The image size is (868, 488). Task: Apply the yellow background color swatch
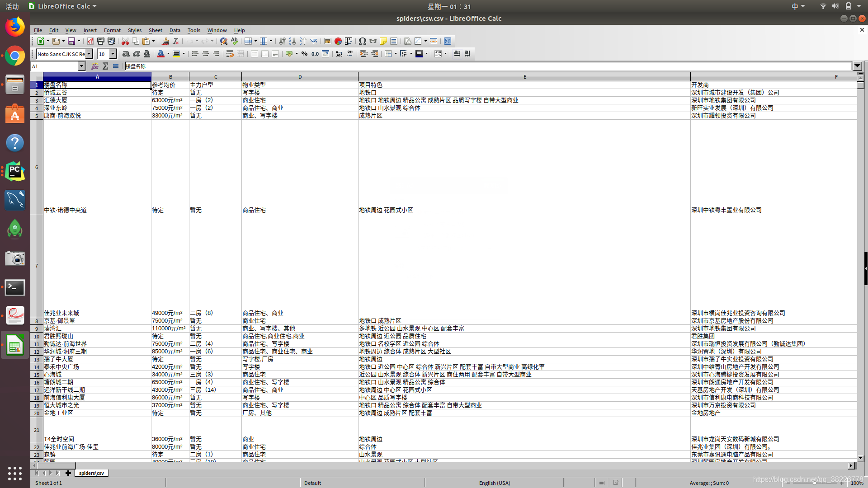pyautogui.click(x=176, y=54)
